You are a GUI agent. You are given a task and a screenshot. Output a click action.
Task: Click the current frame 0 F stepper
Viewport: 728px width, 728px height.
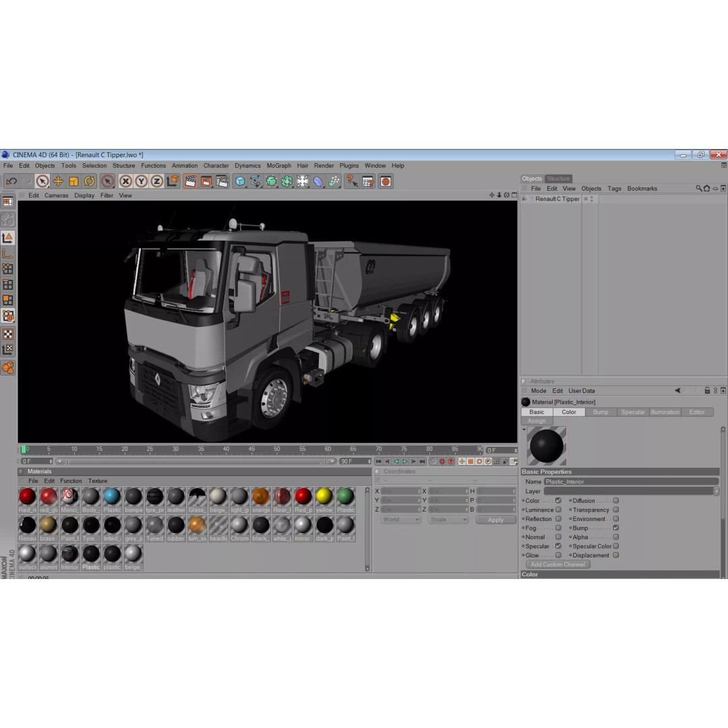[x=516, y=450]
